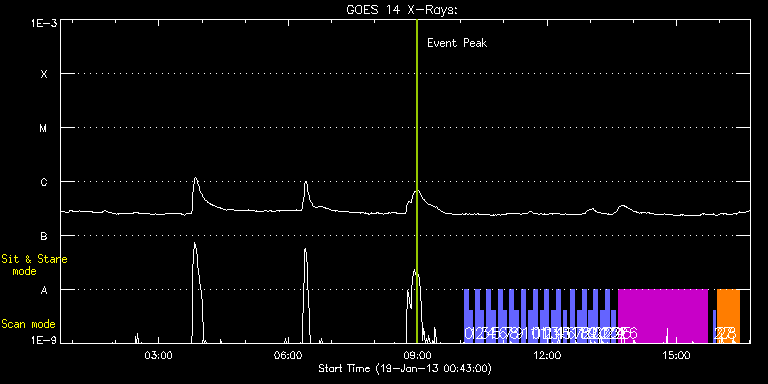Select the large magenta observation block

pos(663,316)
